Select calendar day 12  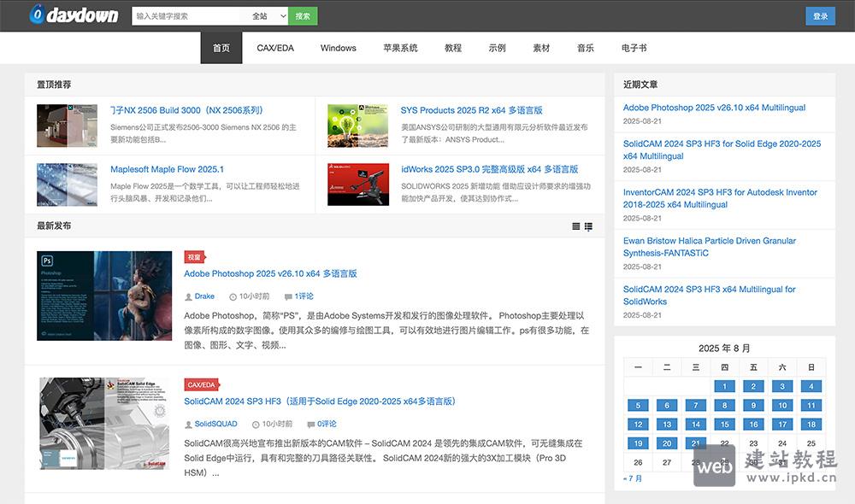pyautogui.click(x=638, y=425)
